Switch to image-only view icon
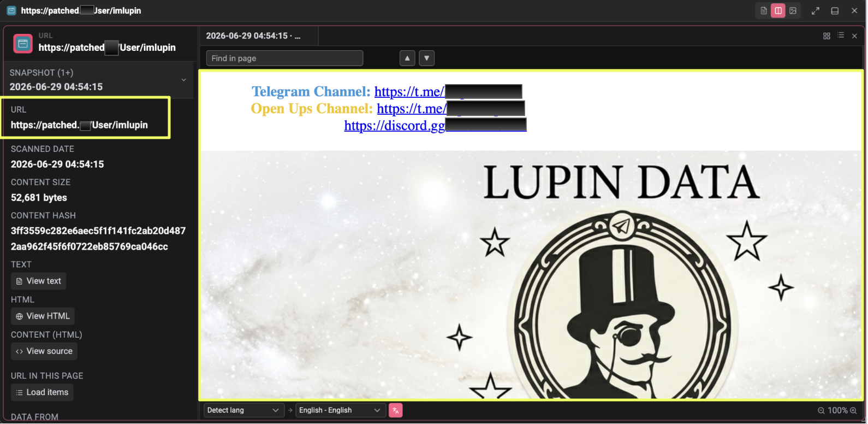 point(793,11)
